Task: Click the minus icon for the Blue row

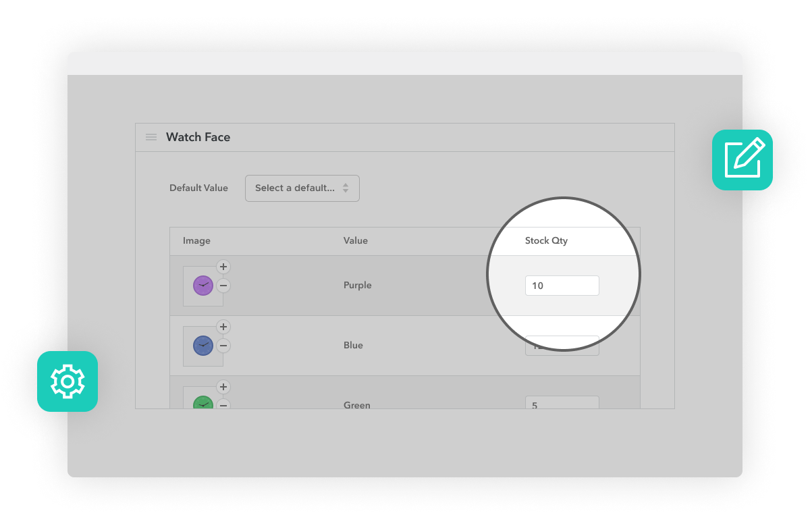Action: (223, 346)
